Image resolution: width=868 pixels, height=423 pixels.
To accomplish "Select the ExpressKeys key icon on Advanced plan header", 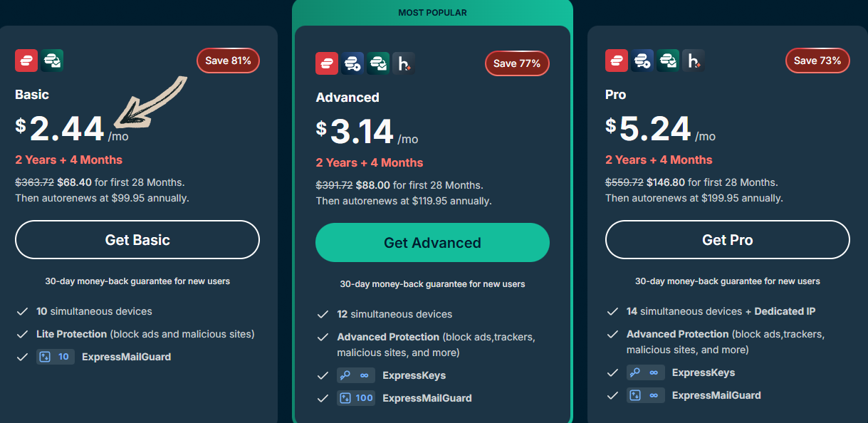I will pos(352,63).
